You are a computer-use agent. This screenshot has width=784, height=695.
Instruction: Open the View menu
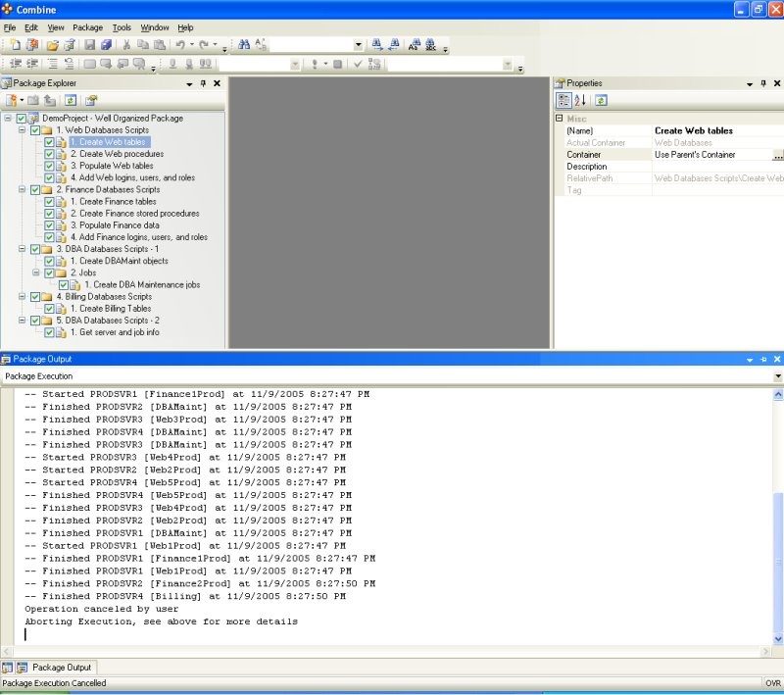pyautogui.click(x=56, y=27)
